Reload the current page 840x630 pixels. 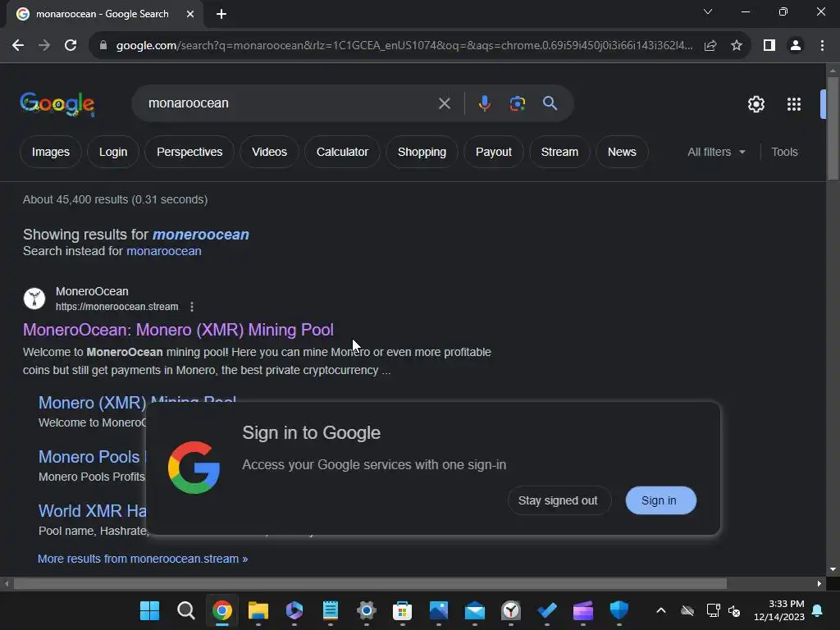click(71, 46)
